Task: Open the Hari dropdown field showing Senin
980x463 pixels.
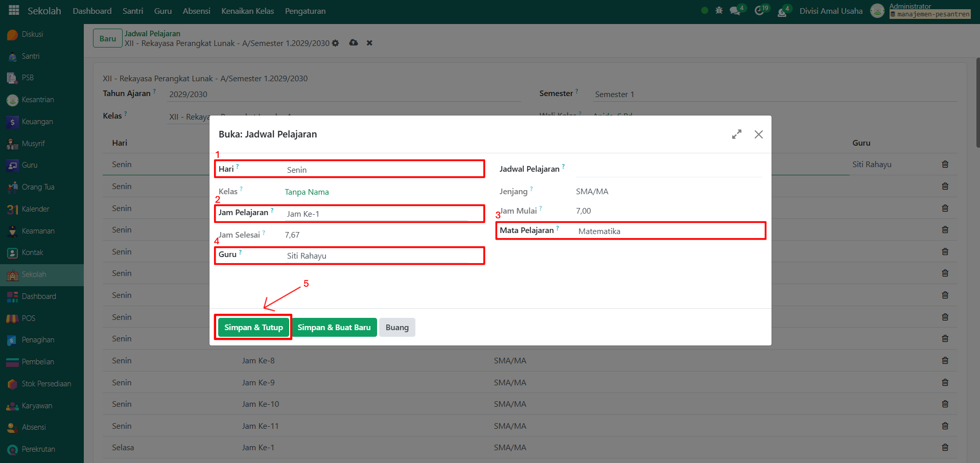Action: click(x=377, y=170)
